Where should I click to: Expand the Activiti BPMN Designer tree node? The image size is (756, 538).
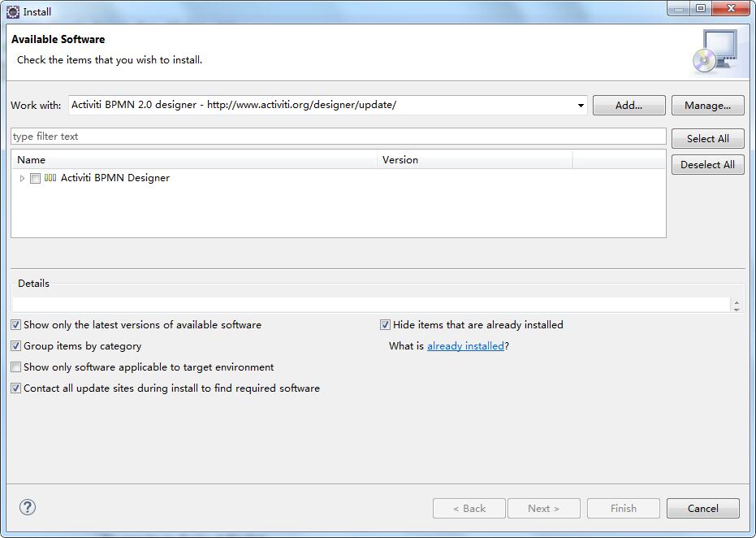(x=22, y=178)
